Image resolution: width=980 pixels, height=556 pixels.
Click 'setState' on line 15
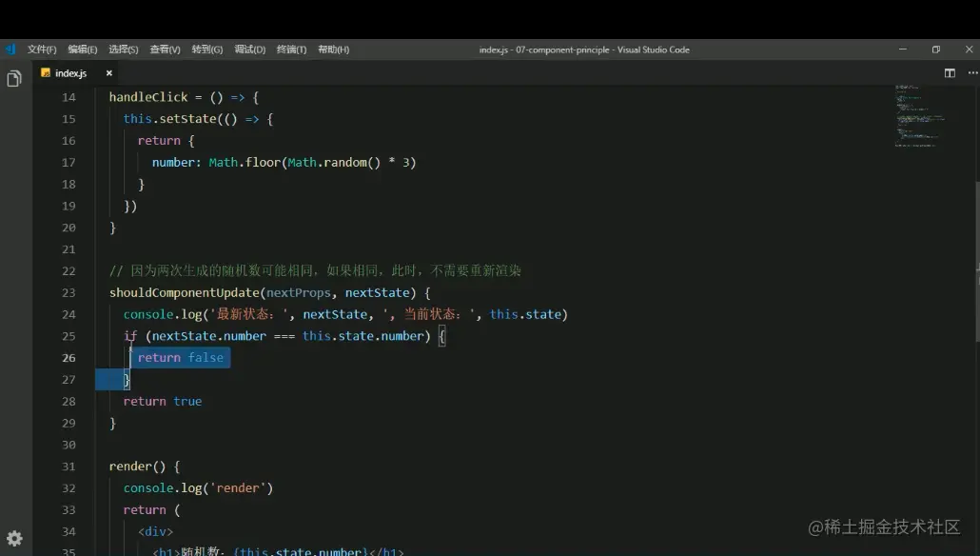[x=188, y=119]
